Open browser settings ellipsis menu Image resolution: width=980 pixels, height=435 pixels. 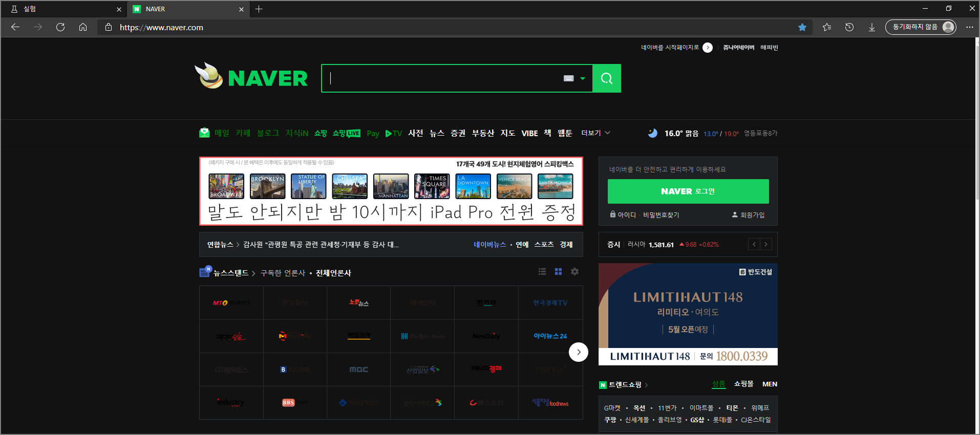[970, 27]
